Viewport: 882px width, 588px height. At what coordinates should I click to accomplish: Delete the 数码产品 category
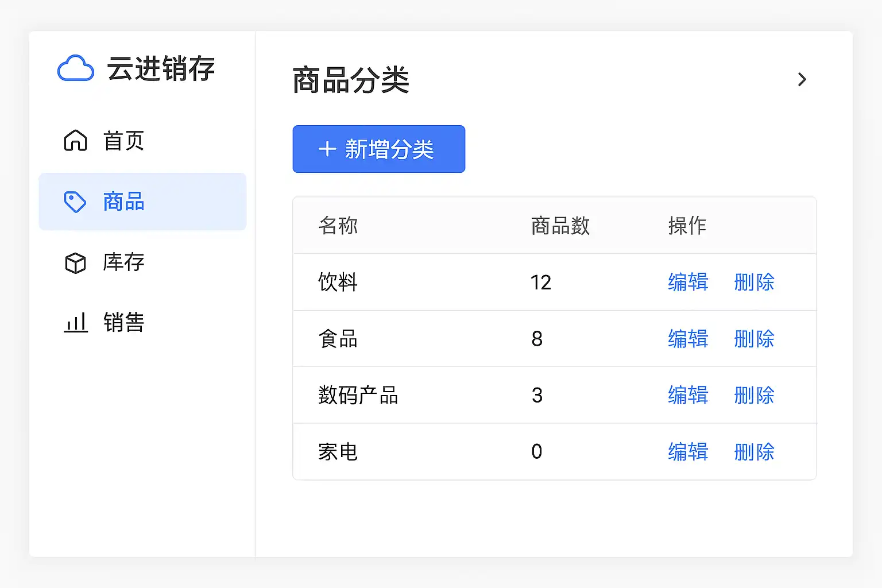pos(754,395)
